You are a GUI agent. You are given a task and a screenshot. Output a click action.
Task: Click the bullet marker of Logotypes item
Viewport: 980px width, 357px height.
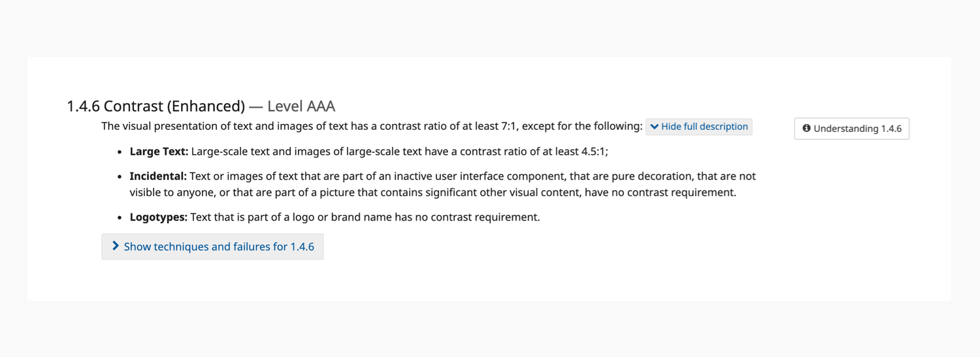point(120,217)
